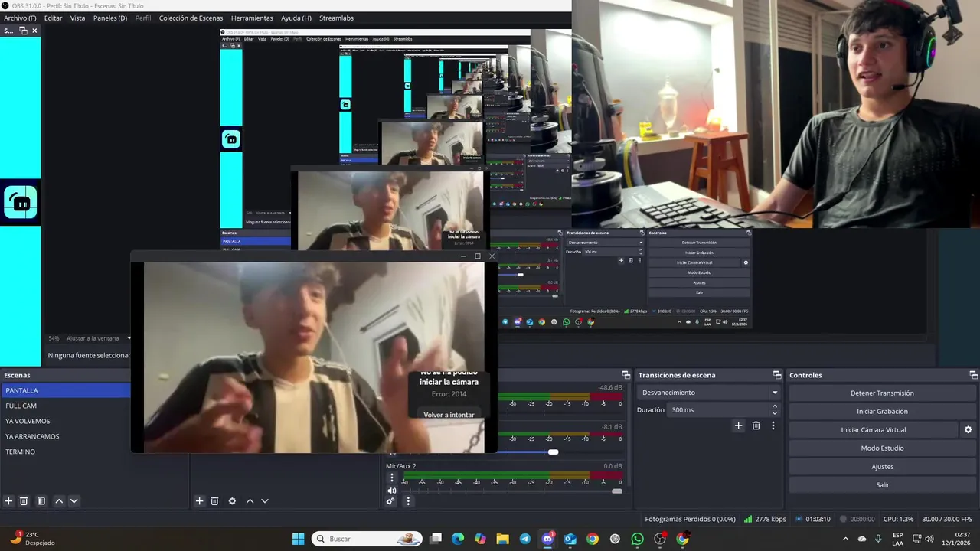
Task: Click the Salir button
Action: click(x=882, y=485)
